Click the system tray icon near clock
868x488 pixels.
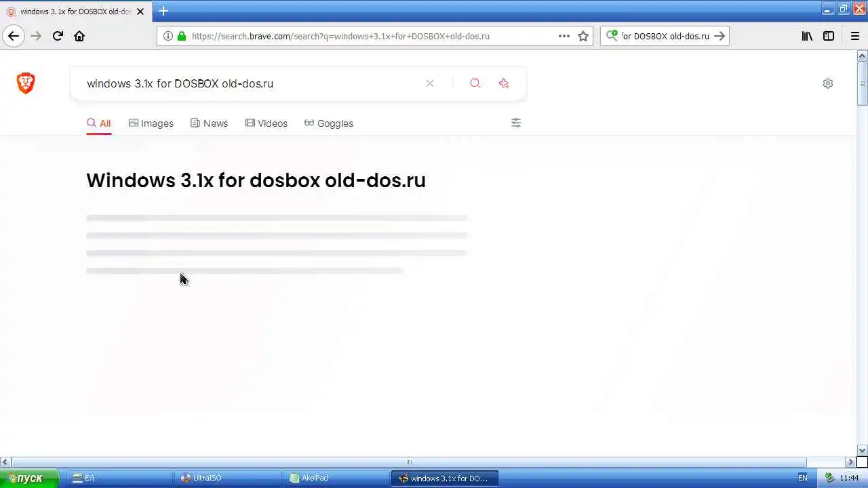829,478
